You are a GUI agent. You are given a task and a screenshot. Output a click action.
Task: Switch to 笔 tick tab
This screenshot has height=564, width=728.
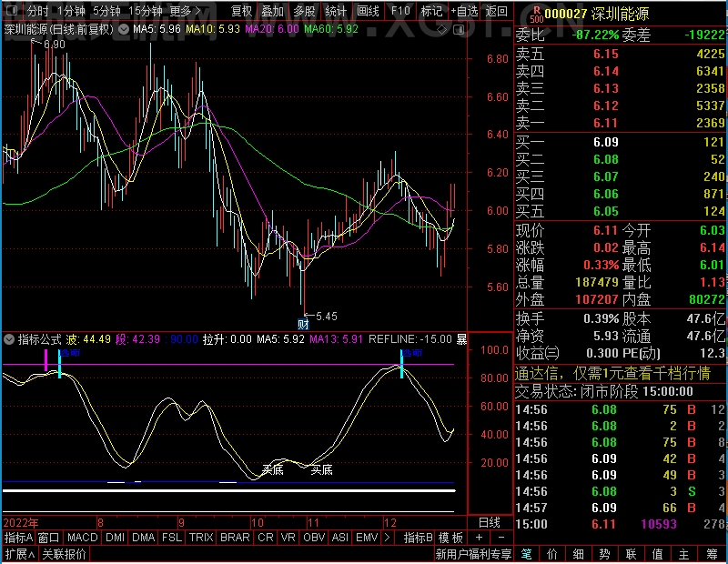526,554
